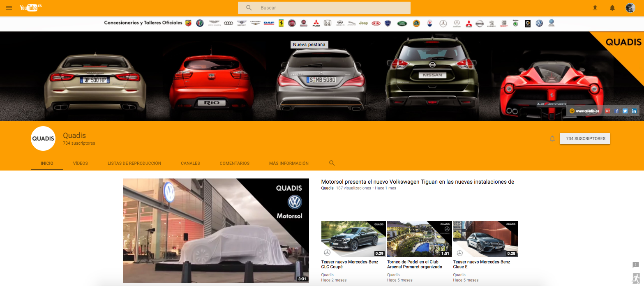Open MÁS INFORMACIÓN tab
Screen dimensions: 644x286
coord(289,163)
